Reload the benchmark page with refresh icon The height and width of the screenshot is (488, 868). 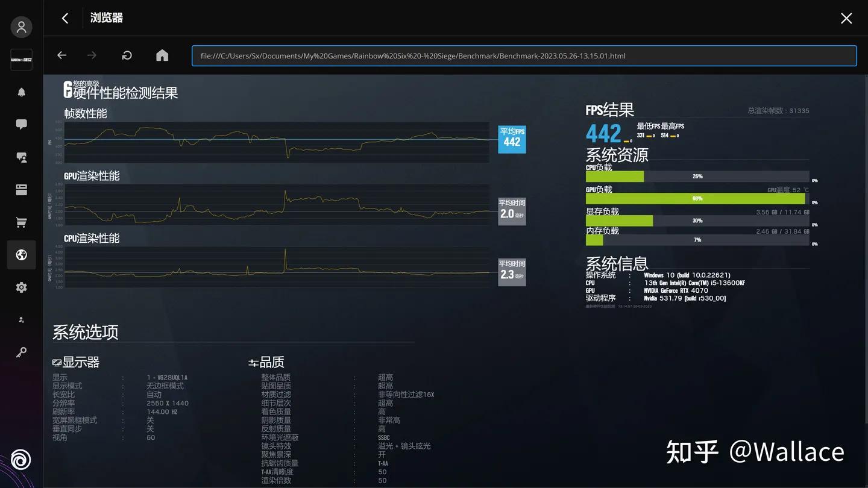[x=127, y=55]
